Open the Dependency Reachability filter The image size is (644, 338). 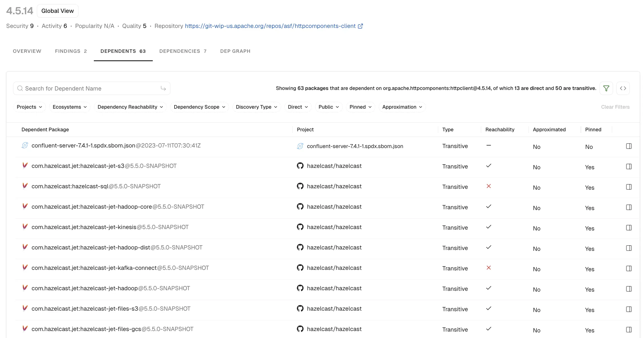[130, 107]
